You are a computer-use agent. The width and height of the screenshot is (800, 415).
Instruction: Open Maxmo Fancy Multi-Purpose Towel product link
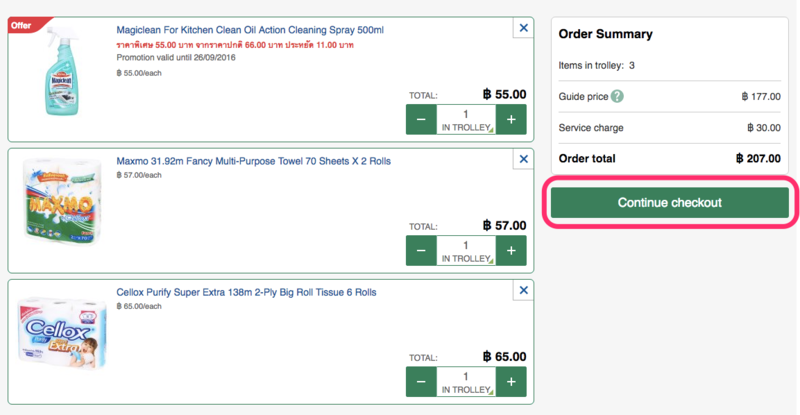coord(254,161)
